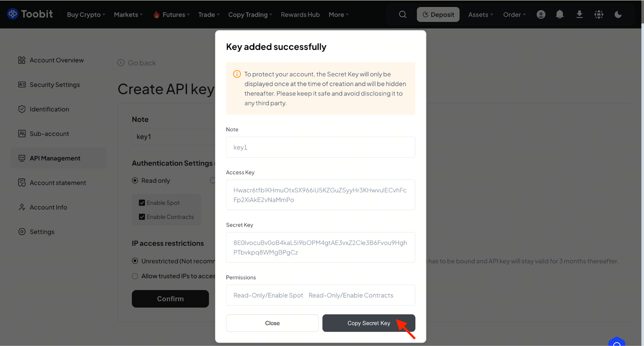The width and height of the screenshot is (644, 346).
Task: Select the Read only radio button
Action: 135,181
